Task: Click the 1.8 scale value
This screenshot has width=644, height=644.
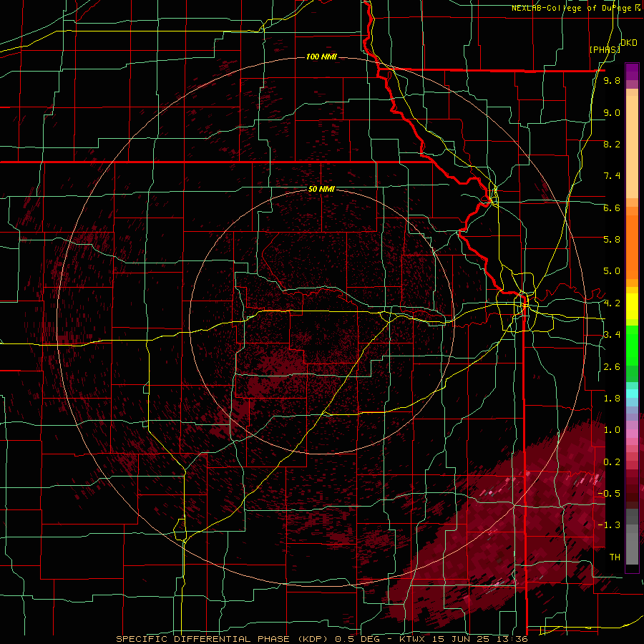Action: [x=612, y=399]
